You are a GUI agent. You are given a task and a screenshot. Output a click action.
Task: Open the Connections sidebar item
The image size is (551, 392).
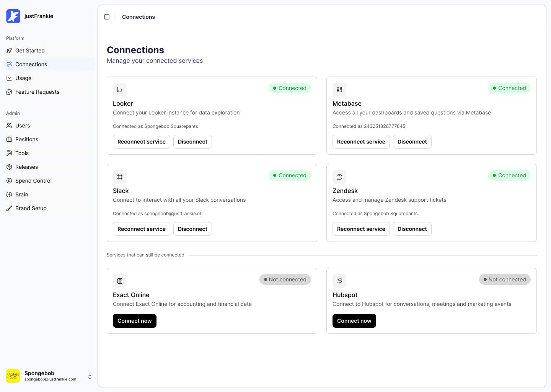pyautogui.click(x=49, y=64)
